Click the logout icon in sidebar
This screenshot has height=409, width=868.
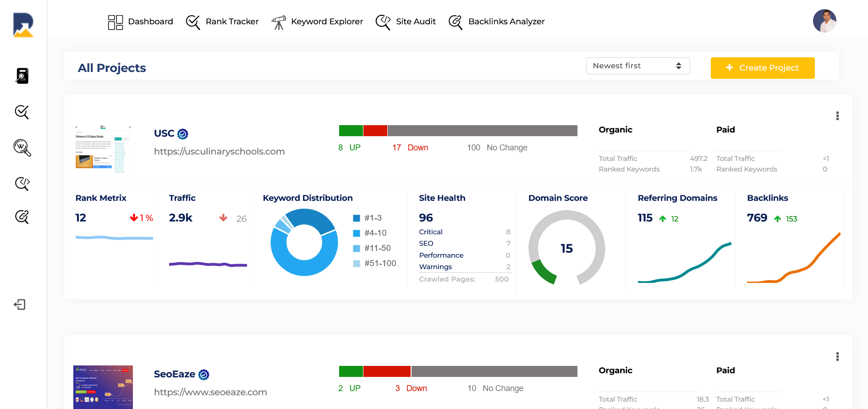click(20, 304)
